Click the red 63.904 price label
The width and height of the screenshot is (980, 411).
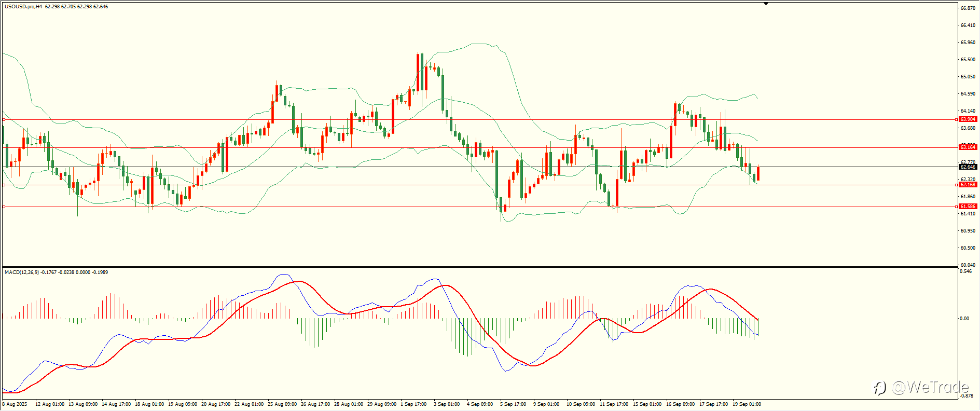[x=968, y=119]
